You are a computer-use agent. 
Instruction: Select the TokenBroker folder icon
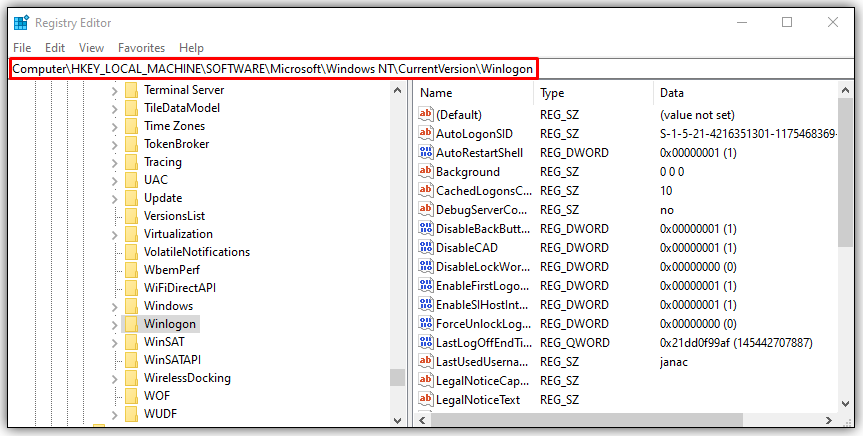click(x=131, y=144)
